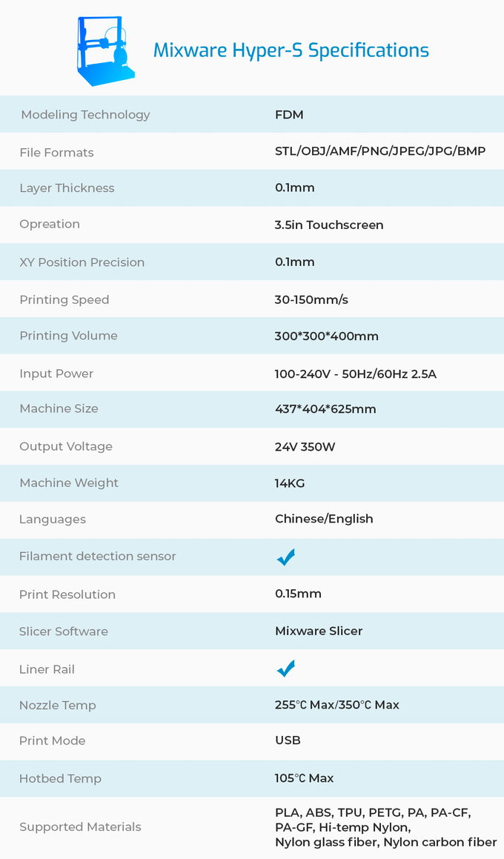Select the Hotbed Temp label
The height and width of the screenshot is (859, 504).
(x=60, y=778)
